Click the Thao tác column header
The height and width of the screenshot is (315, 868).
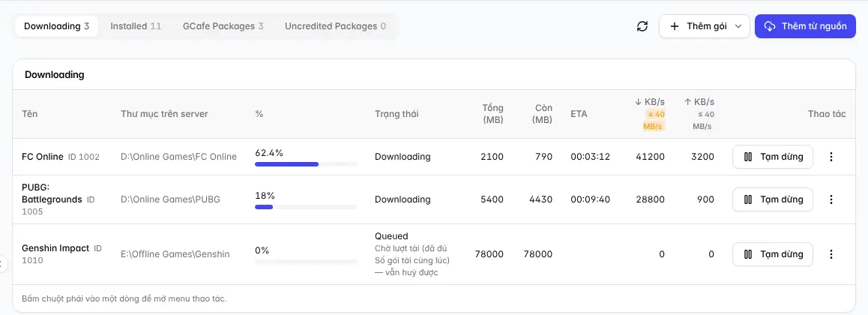tap(827, 114)
